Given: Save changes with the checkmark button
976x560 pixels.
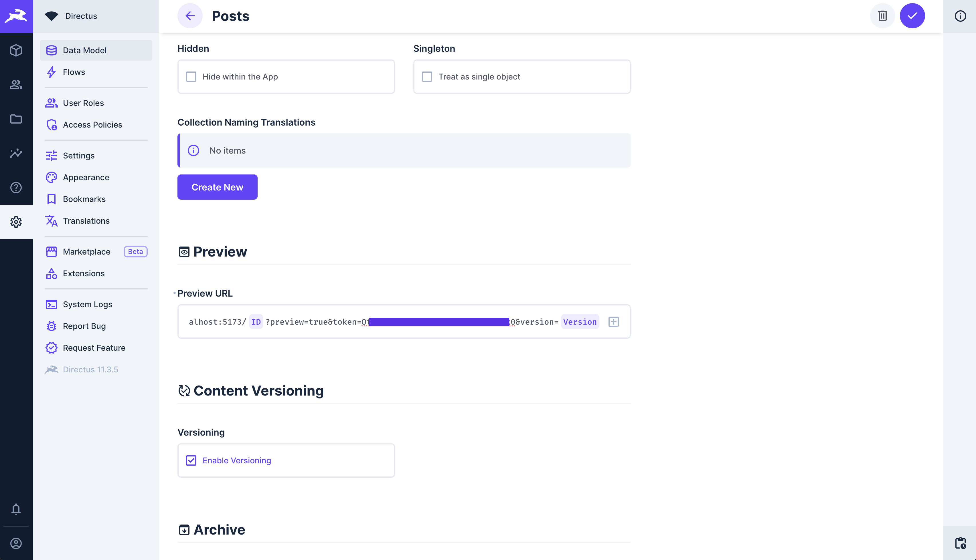Looking at the screenshot, I should point(913,16).
